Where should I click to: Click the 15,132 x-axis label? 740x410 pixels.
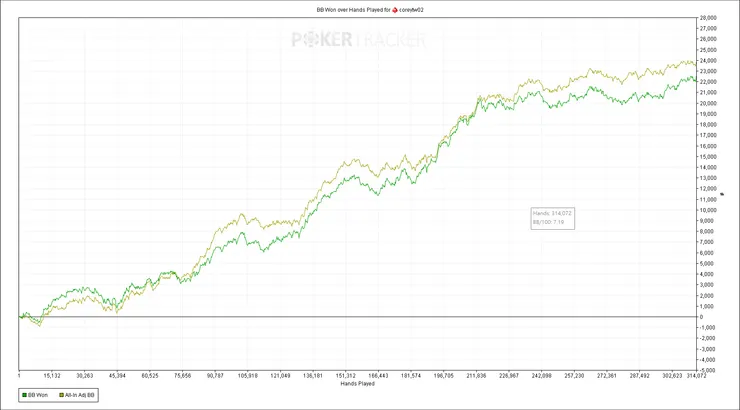(x=52, y=376)
